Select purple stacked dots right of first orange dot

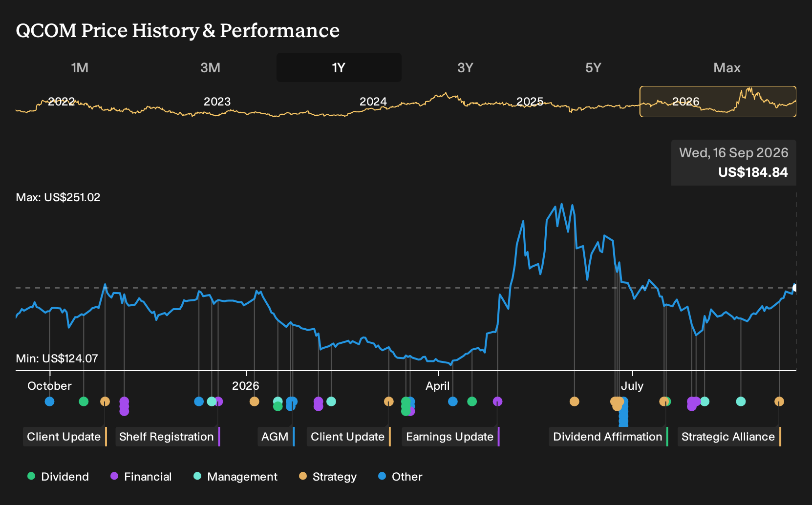pos(124,406)
